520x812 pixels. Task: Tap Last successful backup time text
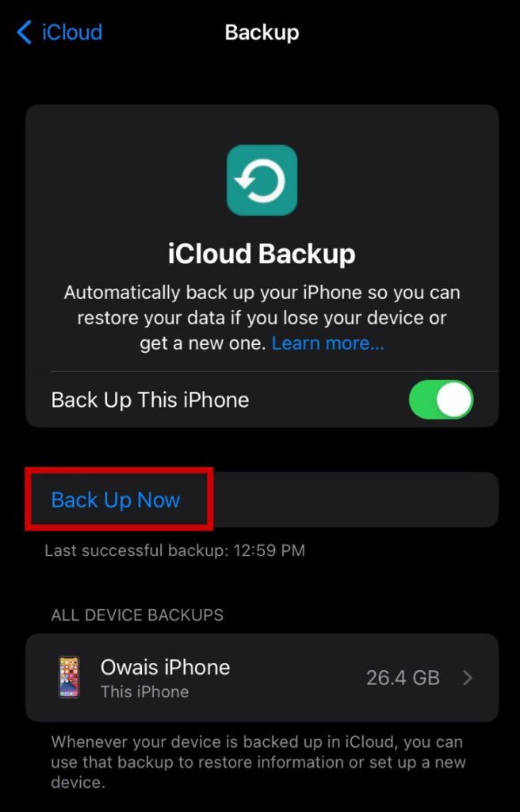(x=174, y=550)
